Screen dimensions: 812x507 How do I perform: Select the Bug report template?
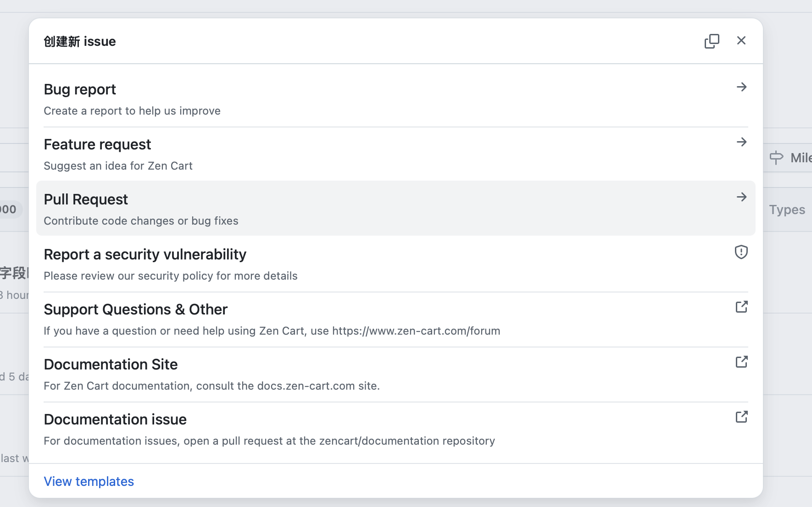point(395,99)
